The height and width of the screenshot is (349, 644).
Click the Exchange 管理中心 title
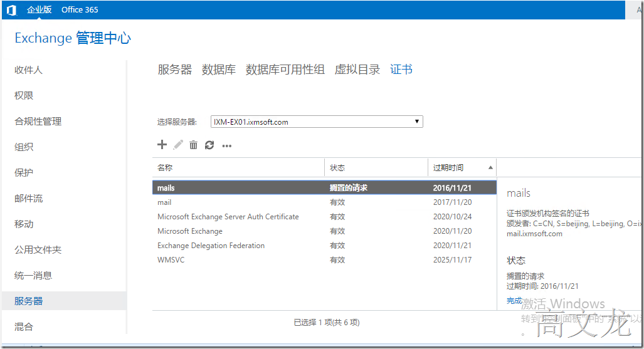tap(73, 38)
